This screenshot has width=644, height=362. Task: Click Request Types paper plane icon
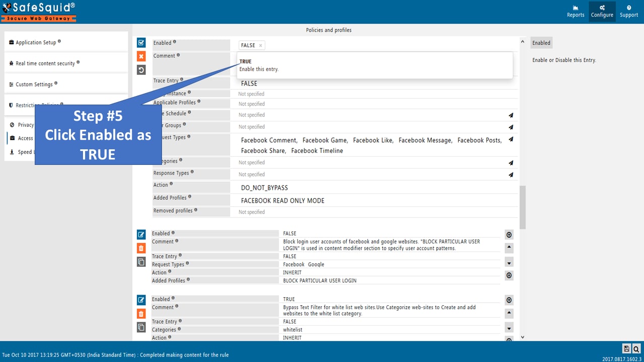tap(511, 139)
